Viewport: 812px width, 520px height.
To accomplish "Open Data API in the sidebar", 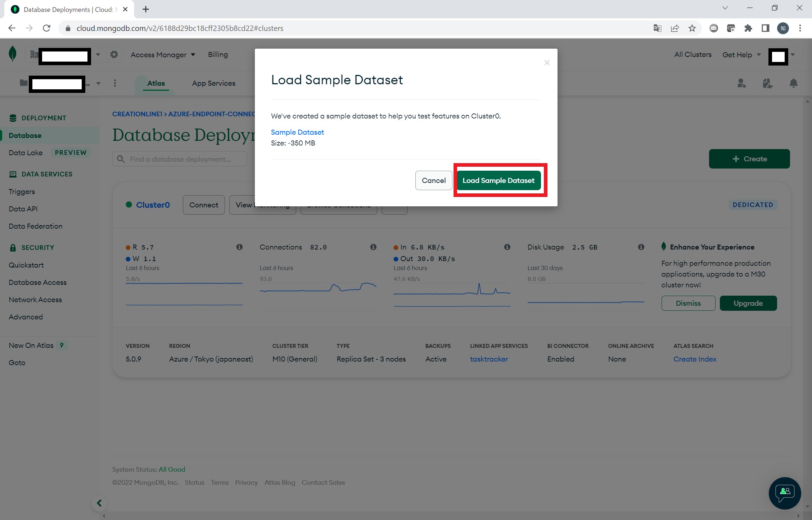I will [23, 209].
